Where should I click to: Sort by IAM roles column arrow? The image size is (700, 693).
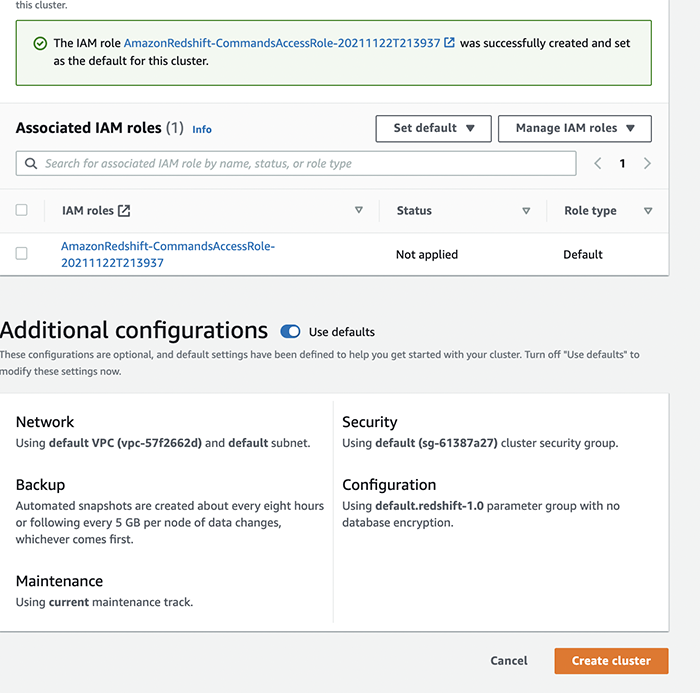tap(359, 211)
